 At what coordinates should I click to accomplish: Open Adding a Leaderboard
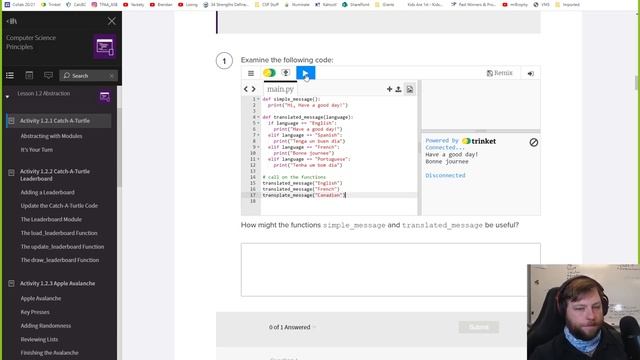coord(47,192)
